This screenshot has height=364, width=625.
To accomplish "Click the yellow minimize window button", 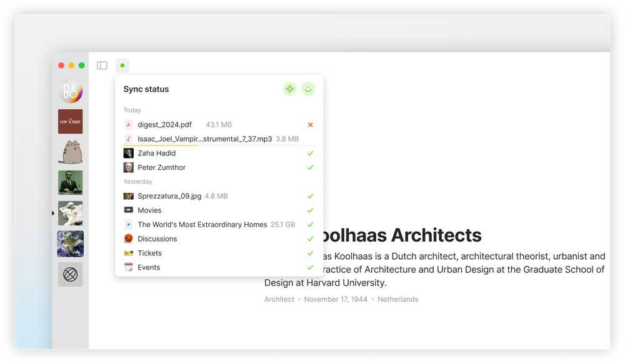I will (71, 66).
